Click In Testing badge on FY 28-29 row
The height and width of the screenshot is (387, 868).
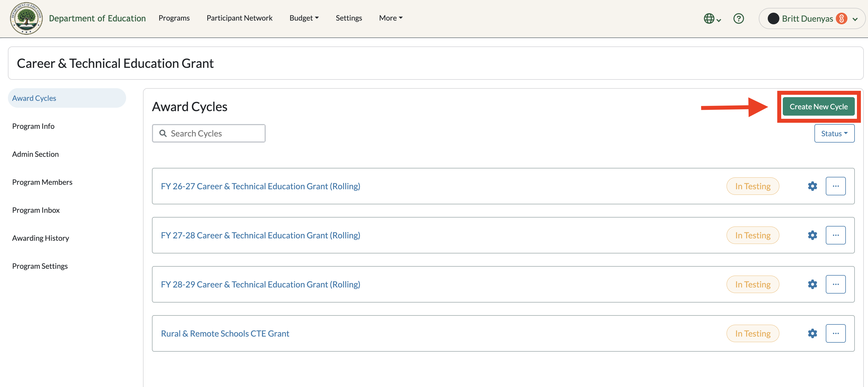coord(753,285)
